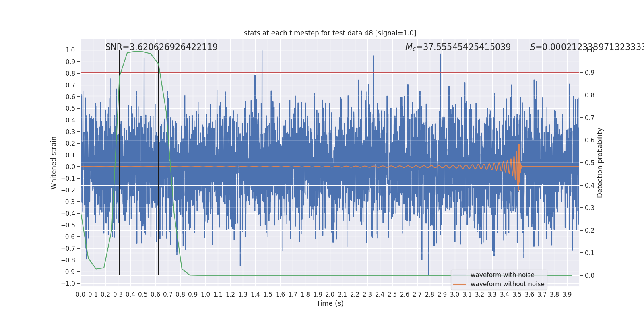Click the "Time (s)" axis label

click(330, 303)
